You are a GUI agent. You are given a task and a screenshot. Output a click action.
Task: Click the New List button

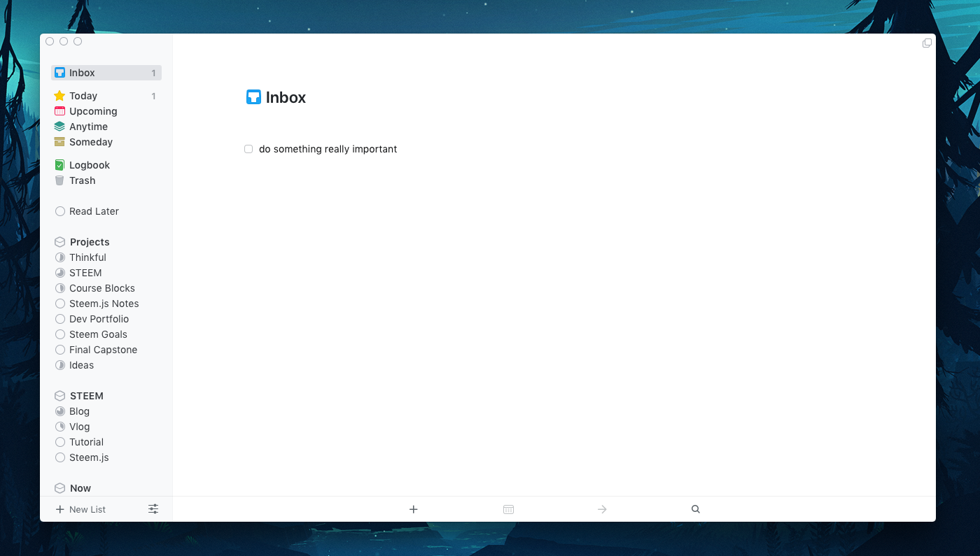click(80, 509)
